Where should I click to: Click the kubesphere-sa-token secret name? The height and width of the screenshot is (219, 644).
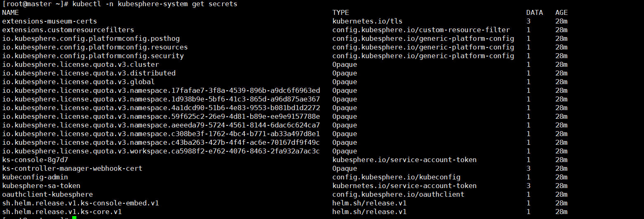(x=41, y=186)
